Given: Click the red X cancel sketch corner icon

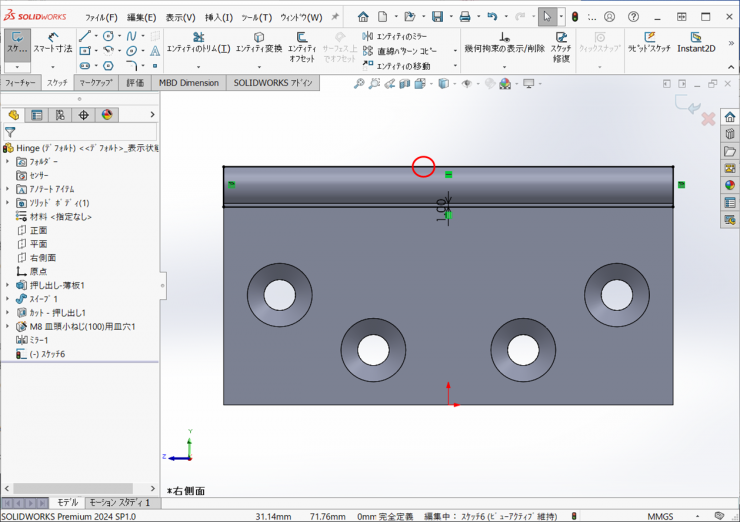Looking at the screenshot, I should [708, 119].
